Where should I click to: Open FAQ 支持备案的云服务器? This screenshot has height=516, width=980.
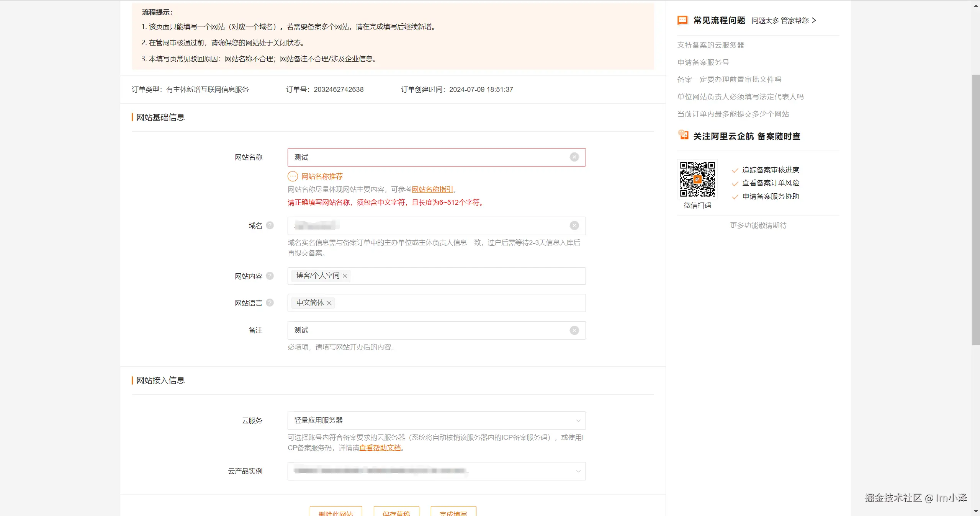tap(710, 45)
